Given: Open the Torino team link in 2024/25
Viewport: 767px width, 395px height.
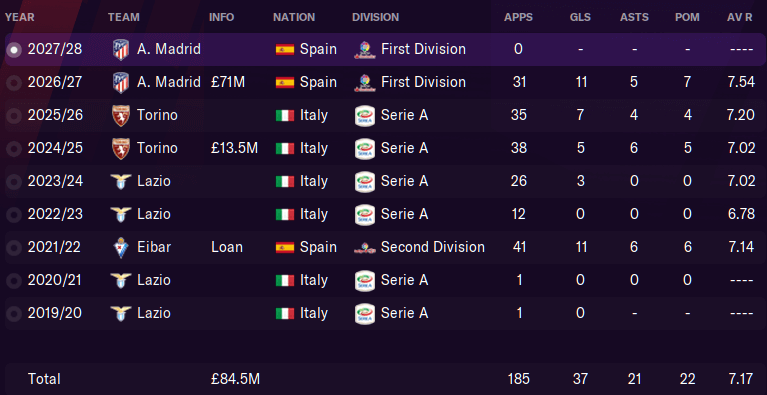Looking at the screenshot, I should 157,148.
